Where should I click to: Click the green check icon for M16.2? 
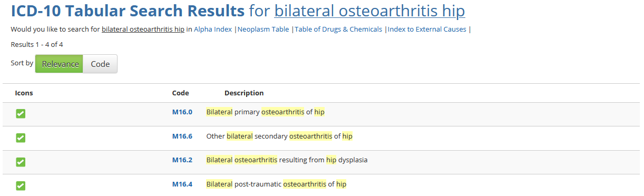[x=21, y=162]
